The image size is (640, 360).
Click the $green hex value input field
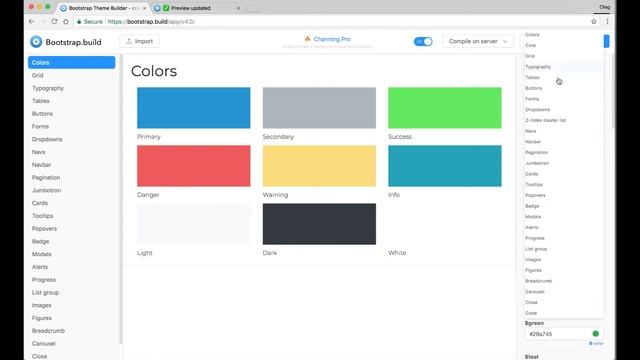[563, 334]
